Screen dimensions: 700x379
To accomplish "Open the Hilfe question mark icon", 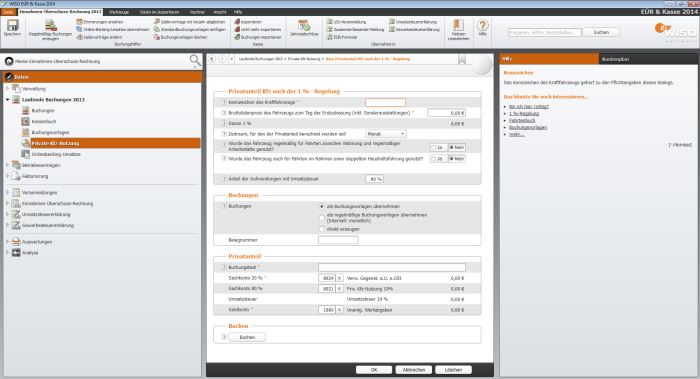I will [x=483, y=25].
